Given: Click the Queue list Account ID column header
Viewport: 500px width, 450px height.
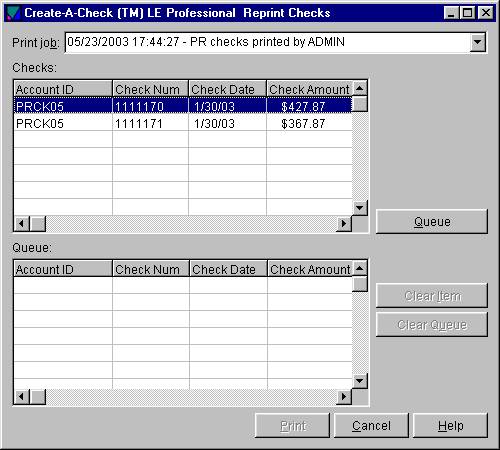Looking at the screenshot, I should click(63, 269).
